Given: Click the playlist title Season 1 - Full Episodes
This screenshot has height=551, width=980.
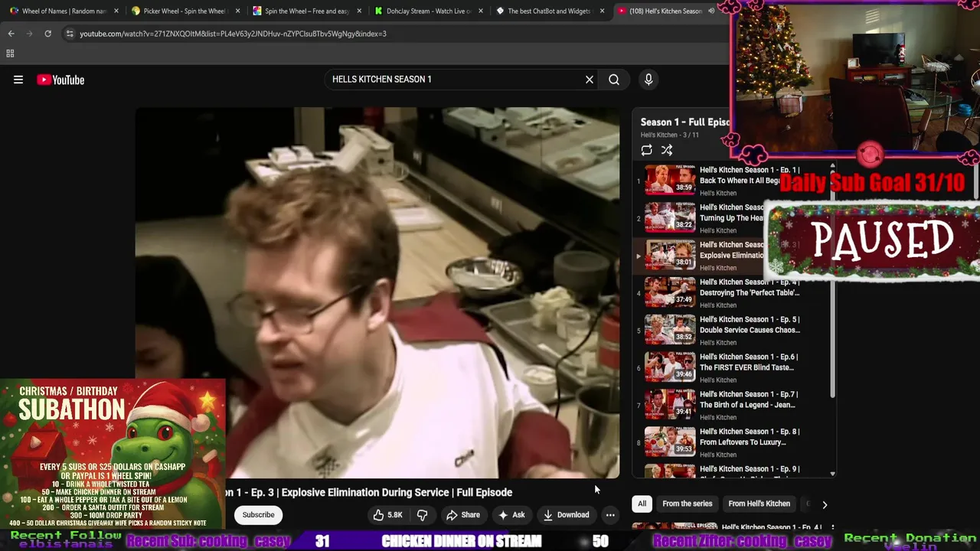Looking at the screenshot, I should [685, 122].
